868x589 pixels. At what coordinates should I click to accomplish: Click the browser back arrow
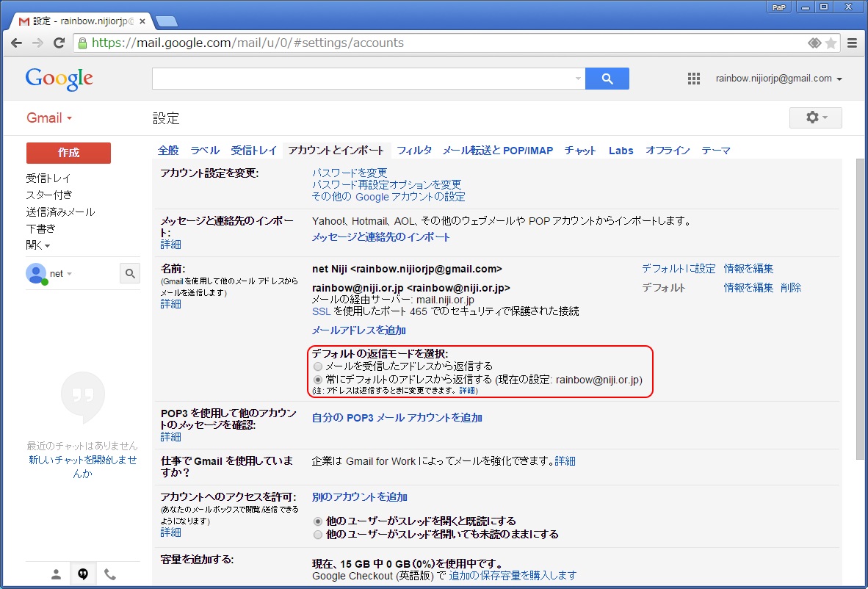(x=17, y=43)
